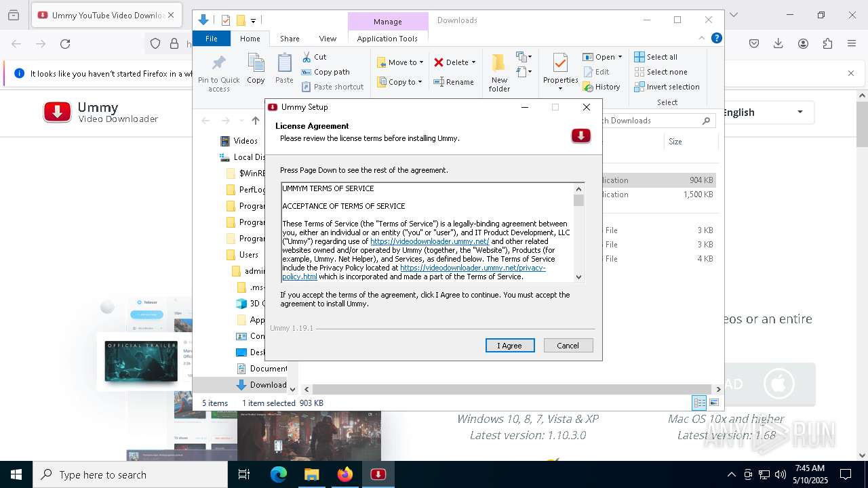Click the Save to Pocket icon
Screen dimensions: 868x488
tap(754, 44)
